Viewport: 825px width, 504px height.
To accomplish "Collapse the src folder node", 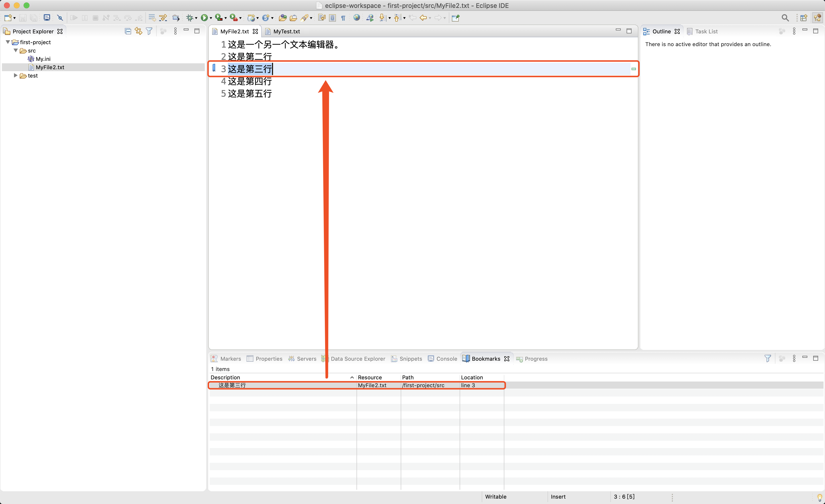I will click(x=16, y=50).
